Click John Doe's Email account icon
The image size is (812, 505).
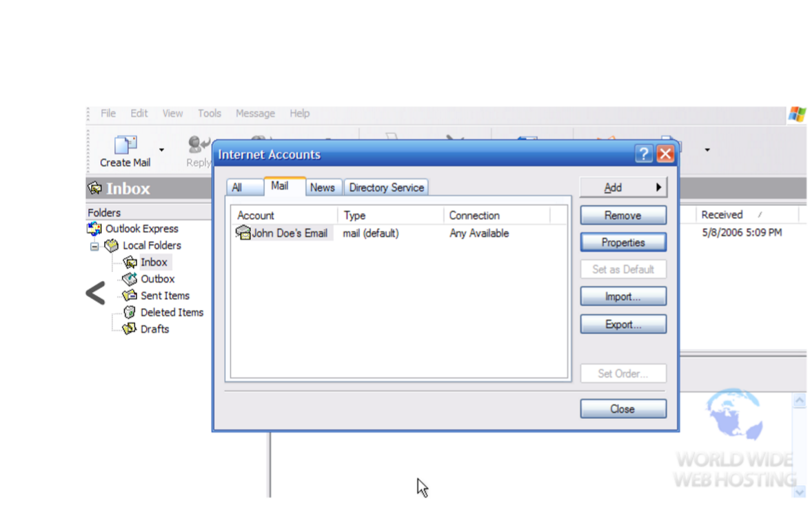(x=243, y=232)
